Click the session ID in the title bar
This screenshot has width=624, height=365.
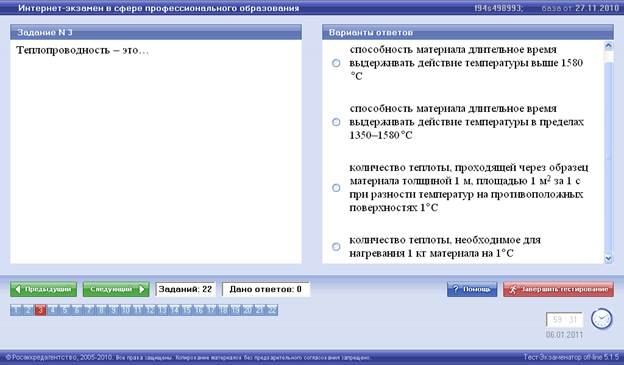click(498, 8)
